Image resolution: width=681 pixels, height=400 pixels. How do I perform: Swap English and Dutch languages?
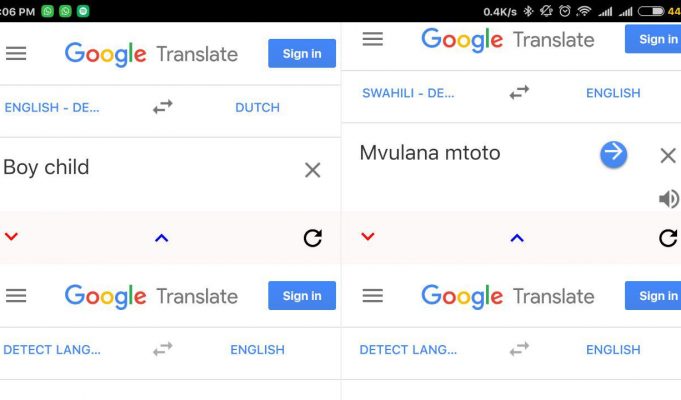coord(163,106)
